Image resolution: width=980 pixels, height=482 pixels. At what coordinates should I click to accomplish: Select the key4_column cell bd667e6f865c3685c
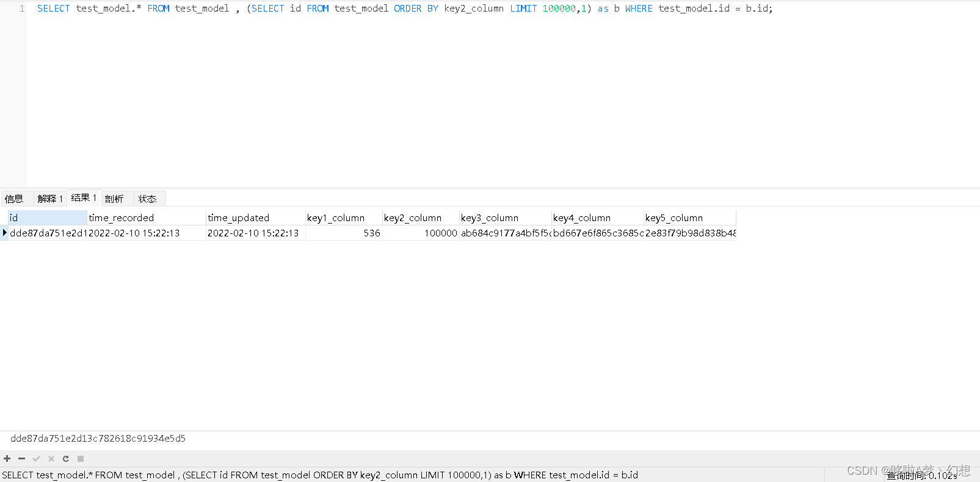598,233
